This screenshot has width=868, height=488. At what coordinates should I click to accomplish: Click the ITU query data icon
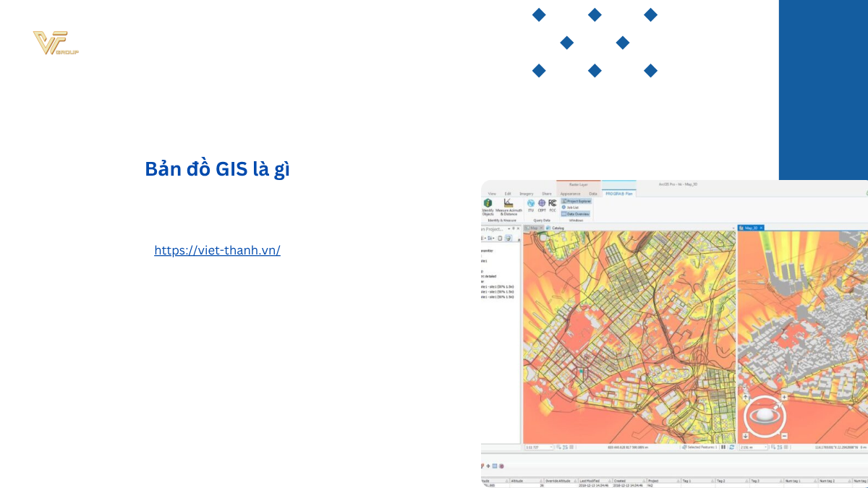point(530,203)
